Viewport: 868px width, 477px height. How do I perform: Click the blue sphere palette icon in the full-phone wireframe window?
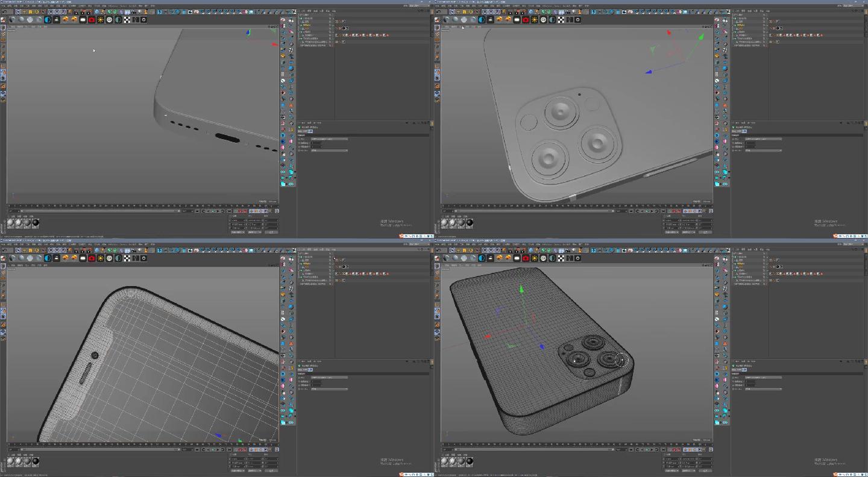(x=725, y=307)
